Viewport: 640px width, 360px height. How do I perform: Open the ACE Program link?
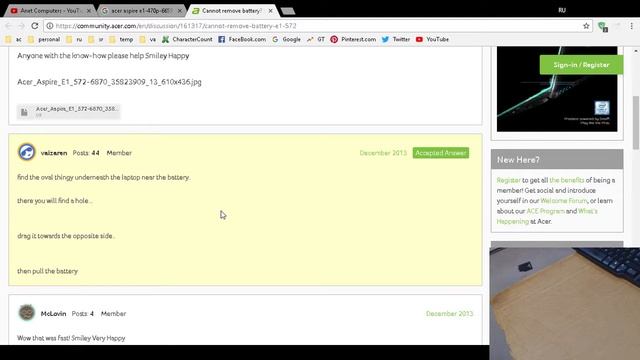click(x=545, y=211)
